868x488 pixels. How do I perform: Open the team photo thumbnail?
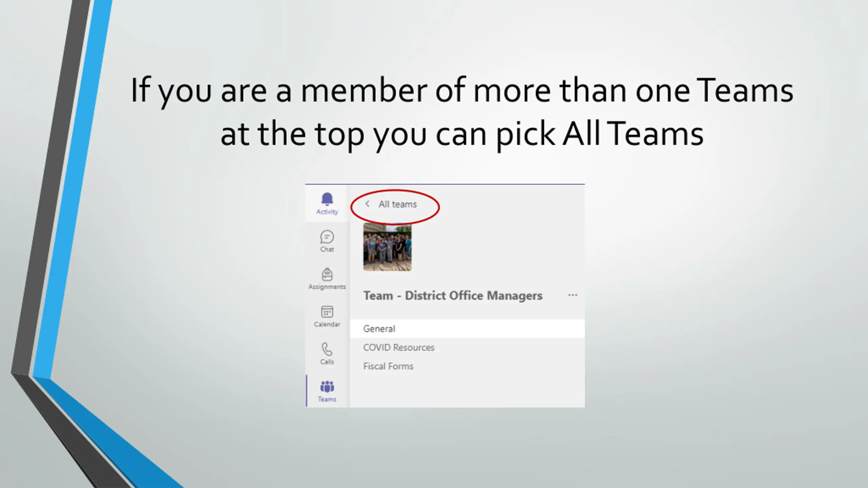tap(387, 247)
